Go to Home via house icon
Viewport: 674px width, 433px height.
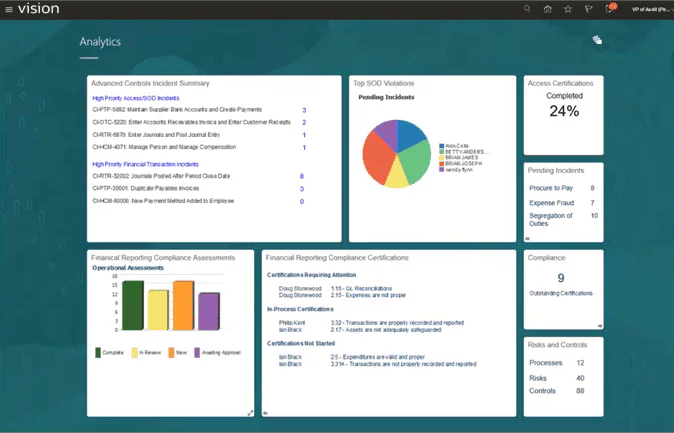pos(547,9)
